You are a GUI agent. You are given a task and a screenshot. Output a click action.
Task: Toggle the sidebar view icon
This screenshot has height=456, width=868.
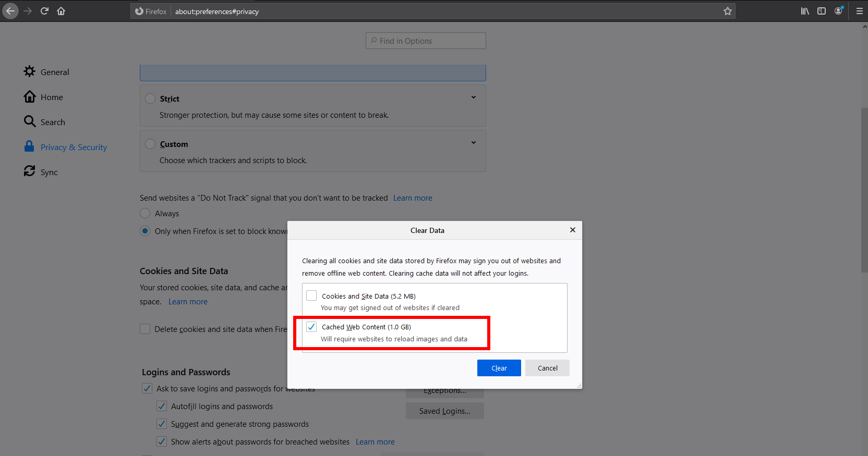pyautogui.click(x=822, y=11)
